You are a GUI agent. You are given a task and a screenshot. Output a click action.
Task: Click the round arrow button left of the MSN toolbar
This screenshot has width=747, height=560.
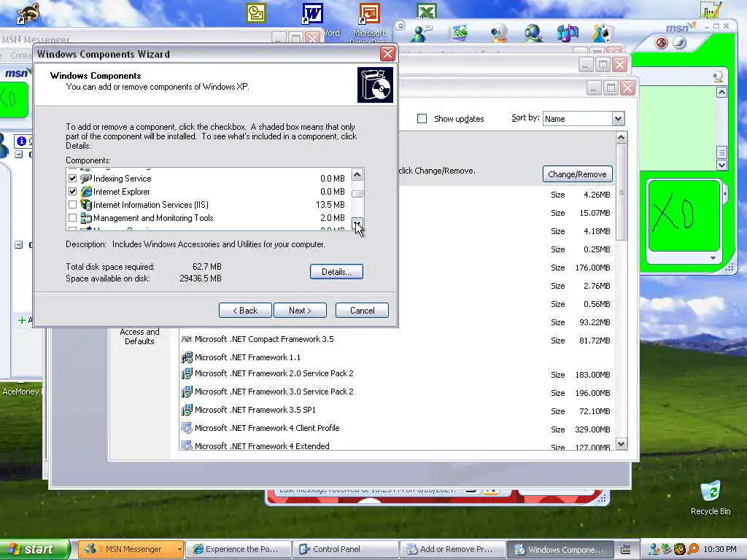pos(400,26)
